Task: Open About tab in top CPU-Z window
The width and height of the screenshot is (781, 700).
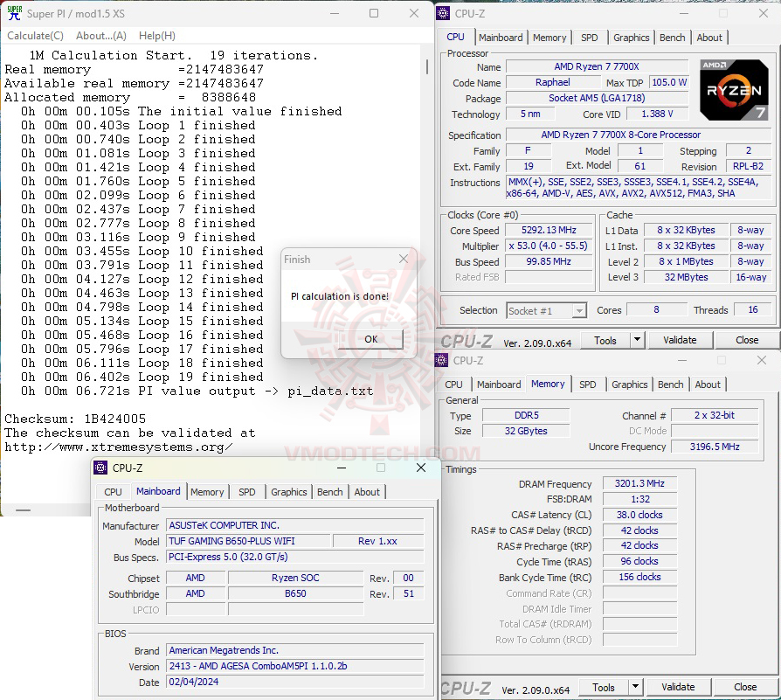Action: [708, 38]
